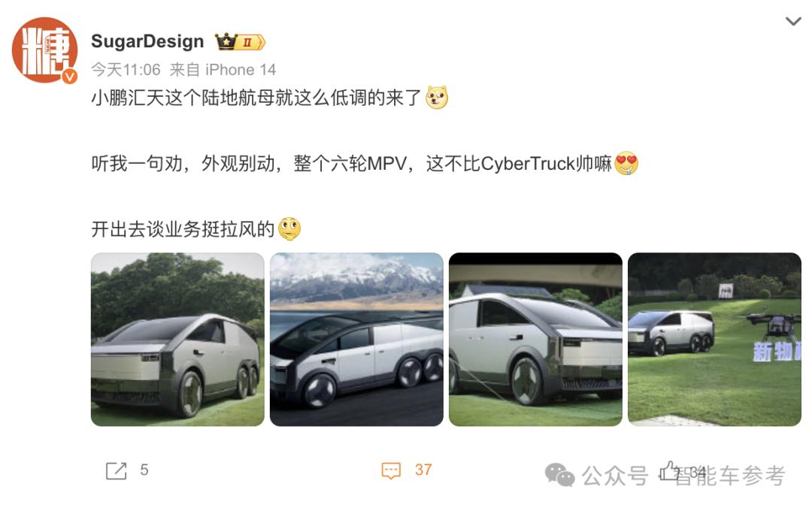Expand the post options chevron
This screenshot has width=812, height=508.
pos(793,21)
